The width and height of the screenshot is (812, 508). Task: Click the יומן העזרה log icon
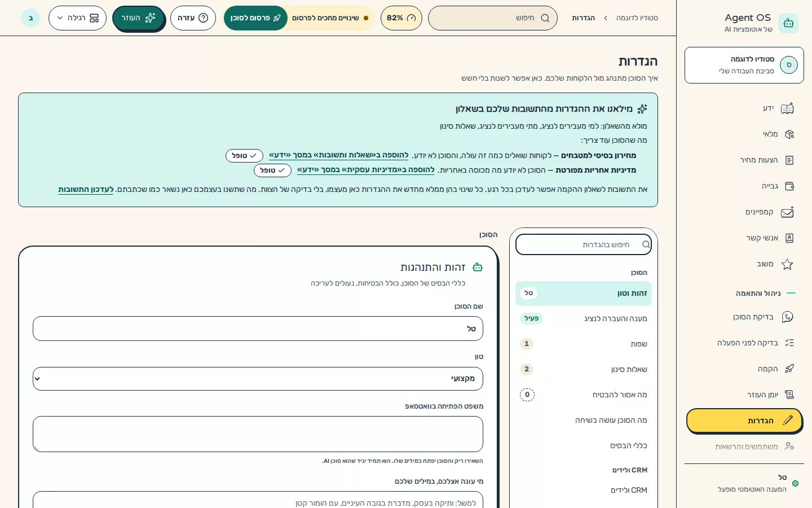pos(789,395)
